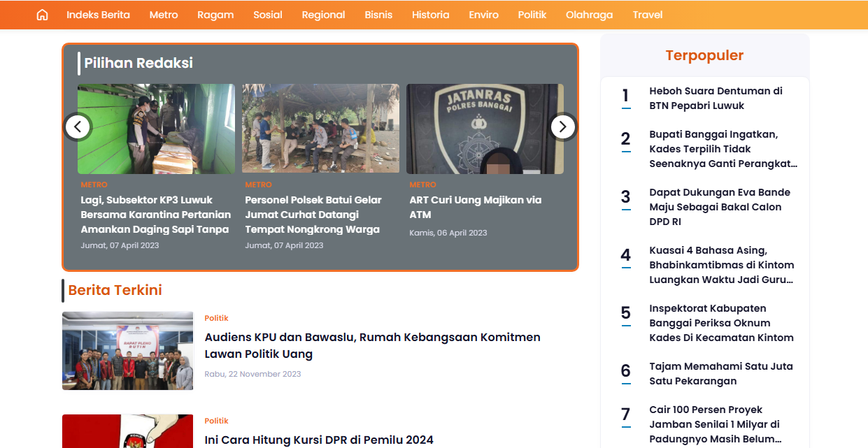The height and width of the screenshot is (448, 868).
Task: Open the Travel menu item
Action: click(647, 15)
